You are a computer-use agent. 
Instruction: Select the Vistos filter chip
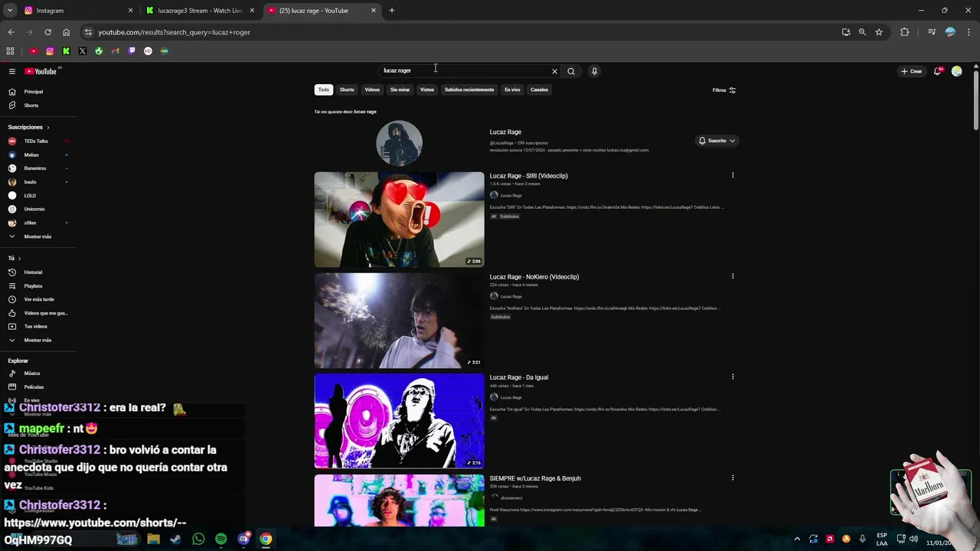click(x=427, y=90)
